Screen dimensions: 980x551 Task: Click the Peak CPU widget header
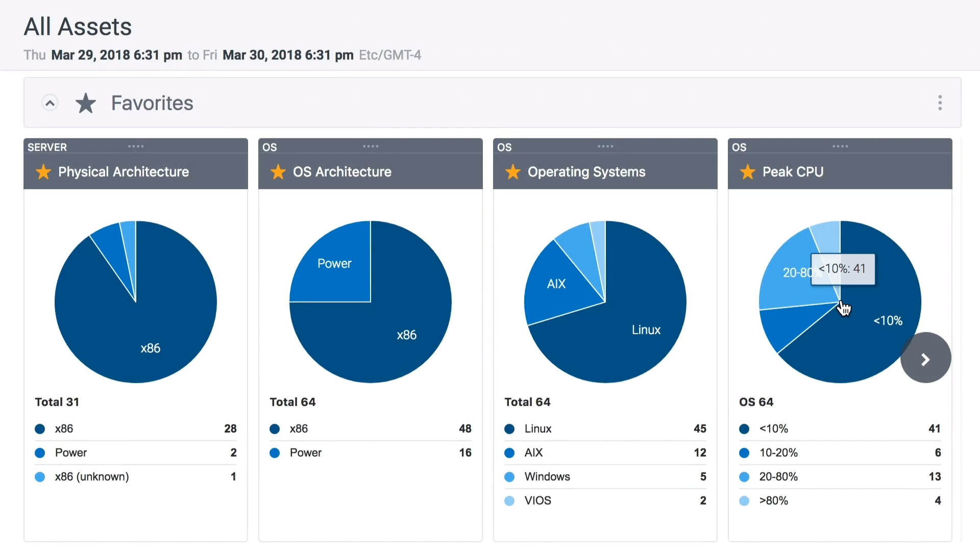793,172
